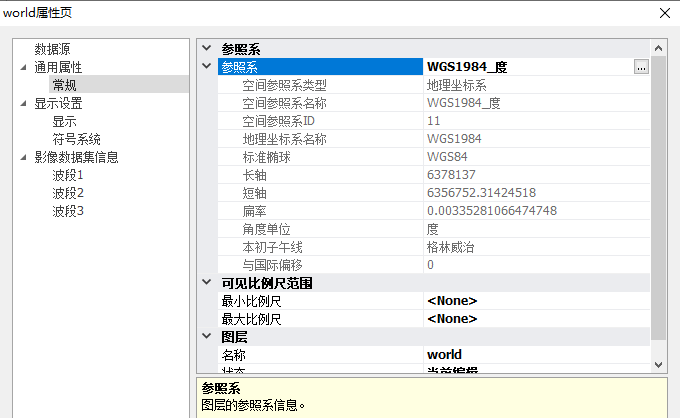The width and height of the screenshot is (680, 418).
Task: Open the 符号系统 page
Action: 77,139
